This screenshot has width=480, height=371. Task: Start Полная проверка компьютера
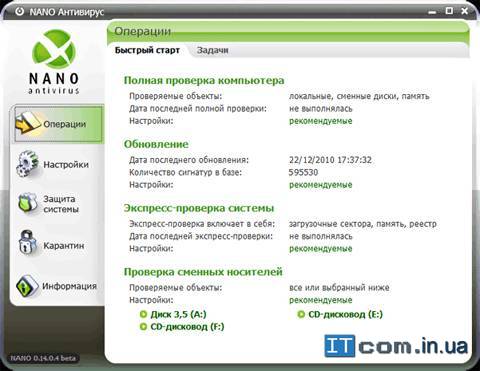[x=204, y=80]
